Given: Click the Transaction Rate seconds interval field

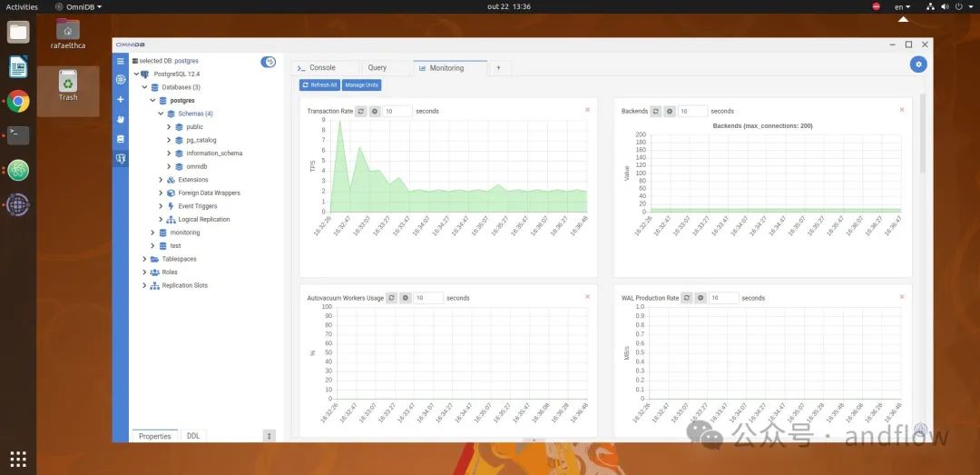Looking at the screenshot, I should pyautogui.click(x=397, y=112).
